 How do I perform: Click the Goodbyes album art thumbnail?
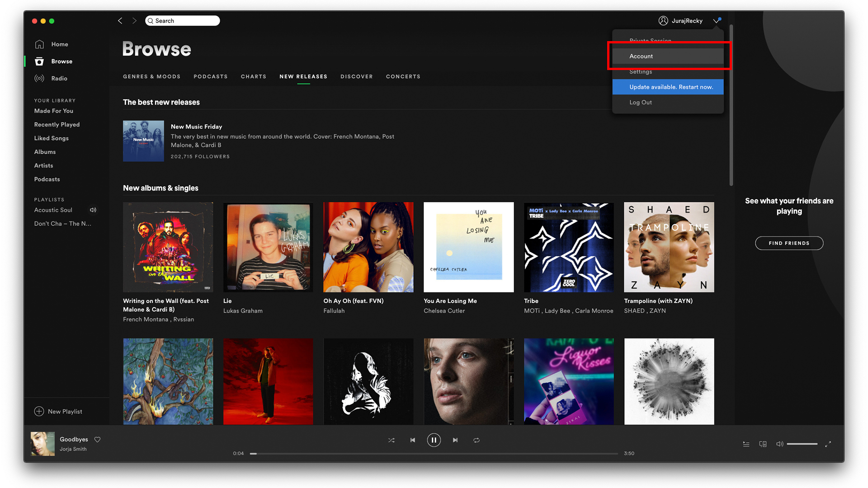(42, 444)
